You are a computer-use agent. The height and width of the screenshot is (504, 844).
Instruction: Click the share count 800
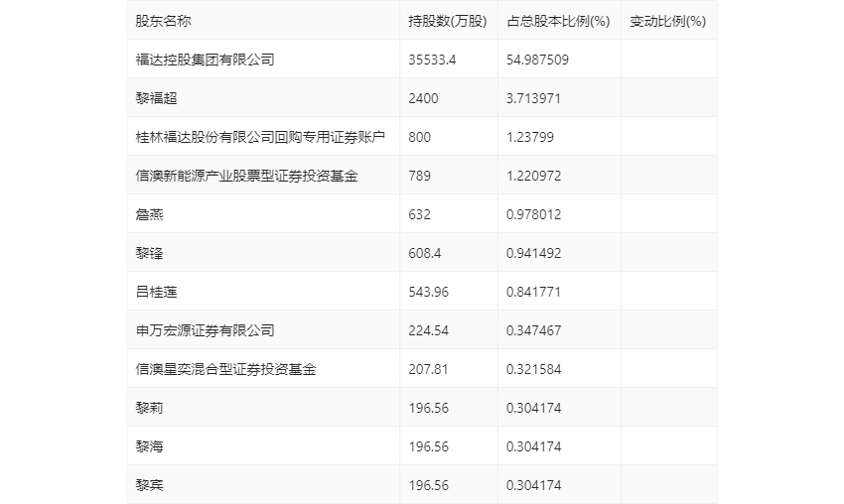(x=419, y=137)
